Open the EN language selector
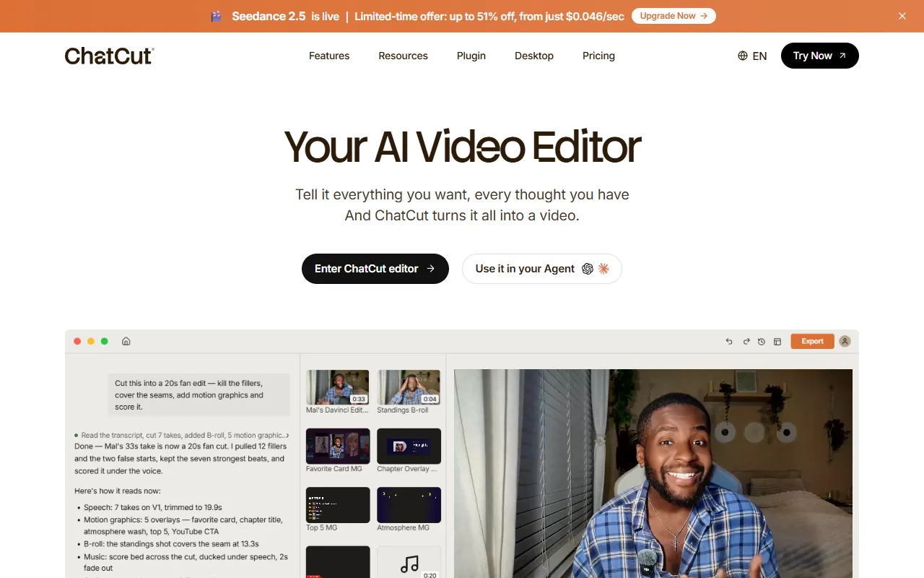This screenshot has height=578, width=924. click(752, 56)
